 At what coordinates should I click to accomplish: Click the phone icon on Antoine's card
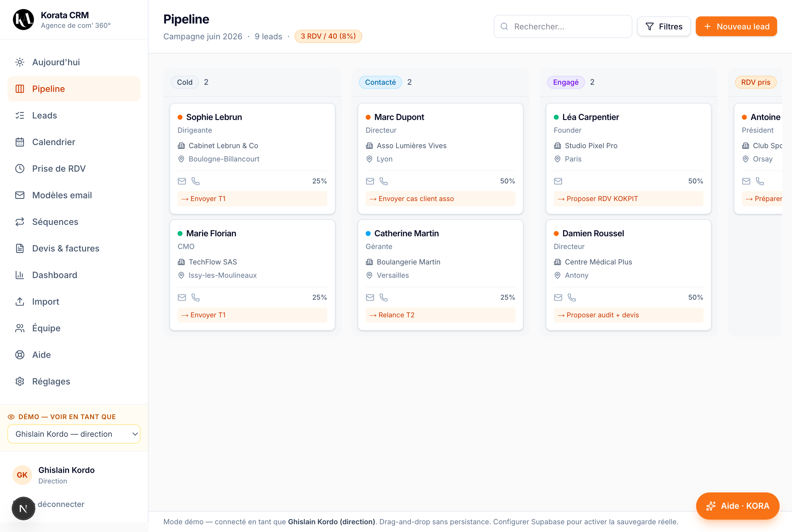coord(760,181)
